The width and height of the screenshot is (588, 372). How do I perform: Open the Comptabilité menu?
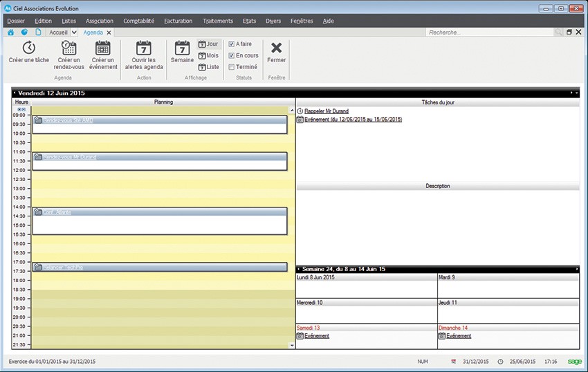pos(138,21)
